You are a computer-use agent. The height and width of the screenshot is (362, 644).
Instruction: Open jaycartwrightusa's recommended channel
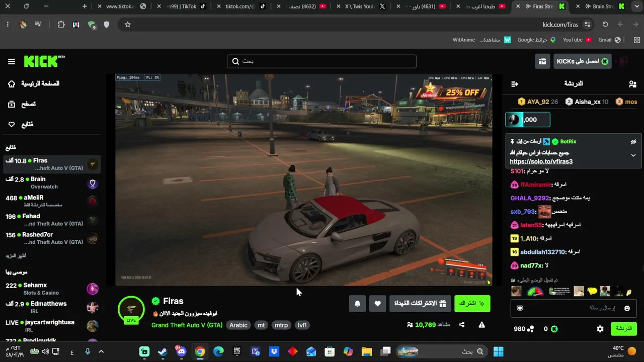coord(52,326)
